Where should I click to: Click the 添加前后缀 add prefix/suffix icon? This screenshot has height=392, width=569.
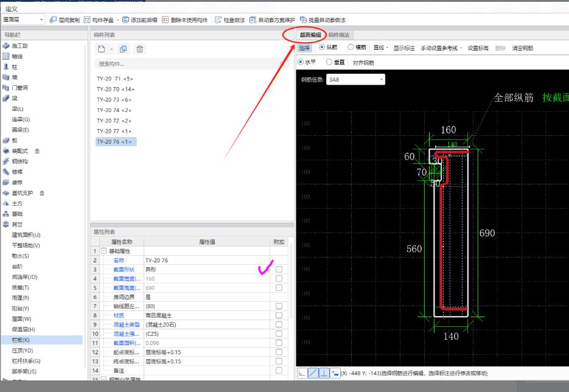point(125,19)
